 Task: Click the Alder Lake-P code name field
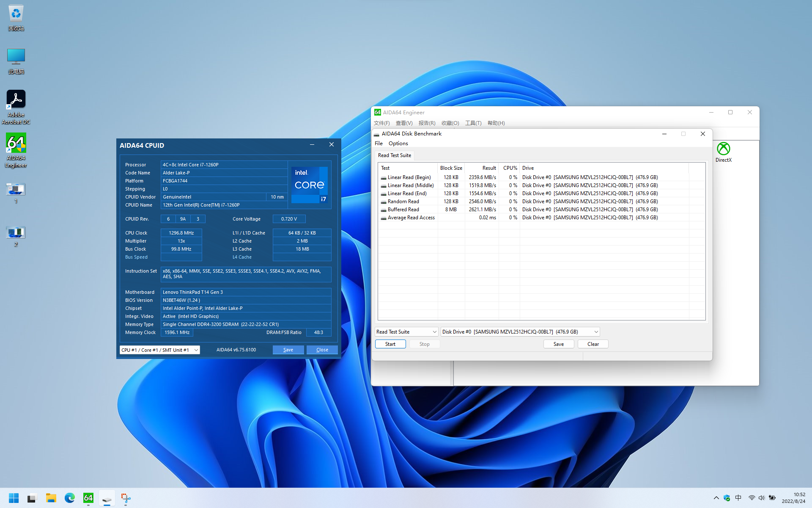224,173
